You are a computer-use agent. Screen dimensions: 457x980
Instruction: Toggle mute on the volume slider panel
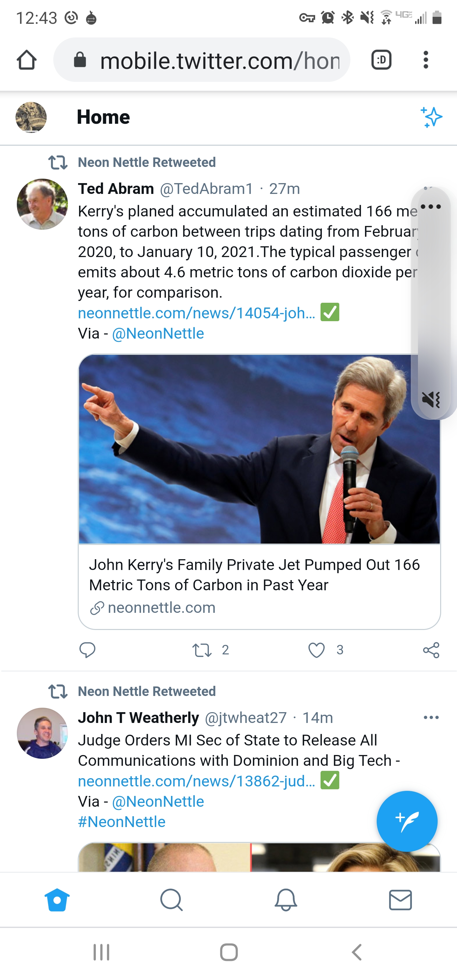point(431,400)
